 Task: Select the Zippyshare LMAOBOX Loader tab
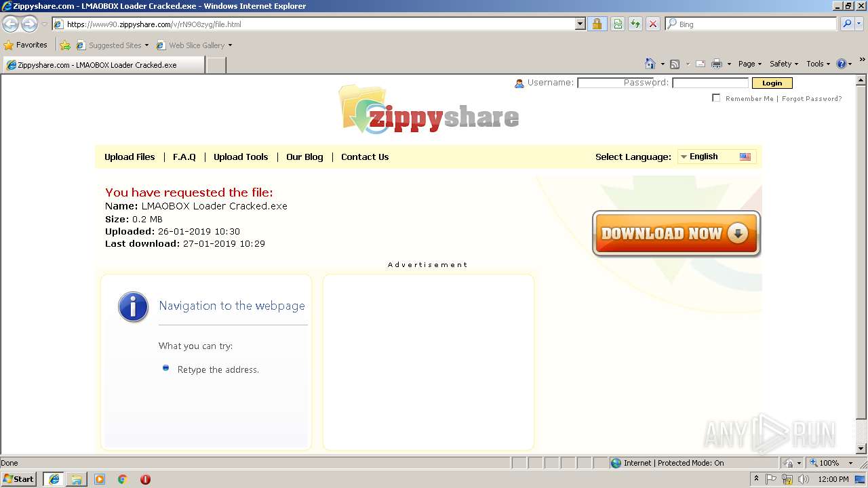pos(103,65)
